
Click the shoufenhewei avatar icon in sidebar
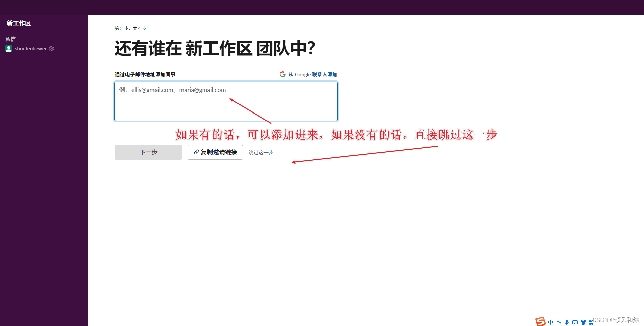[x=9, y=48]
